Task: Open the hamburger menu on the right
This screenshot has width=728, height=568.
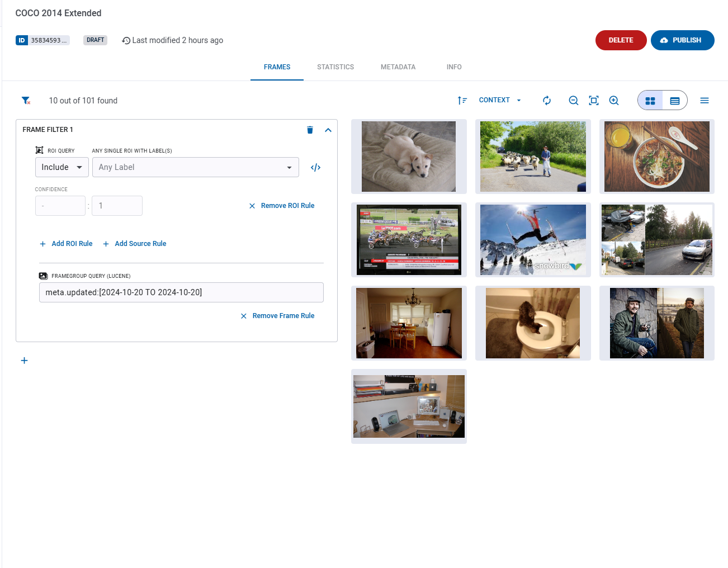Action: click(704, 101)
